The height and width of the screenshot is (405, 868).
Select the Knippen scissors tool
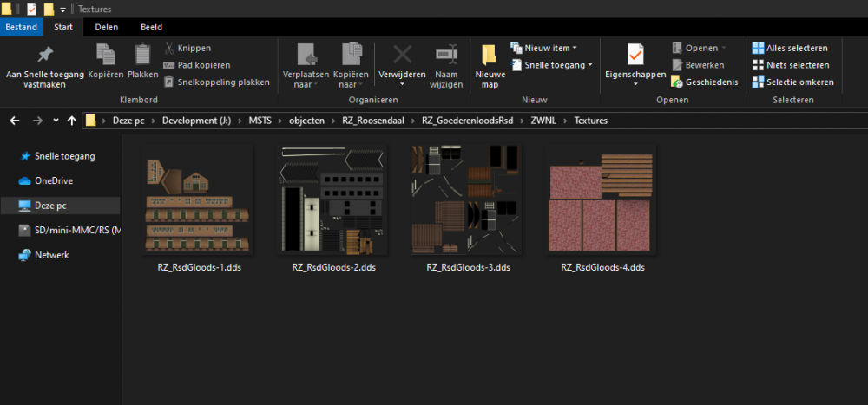pyautogui.click(x=170, y=48)
